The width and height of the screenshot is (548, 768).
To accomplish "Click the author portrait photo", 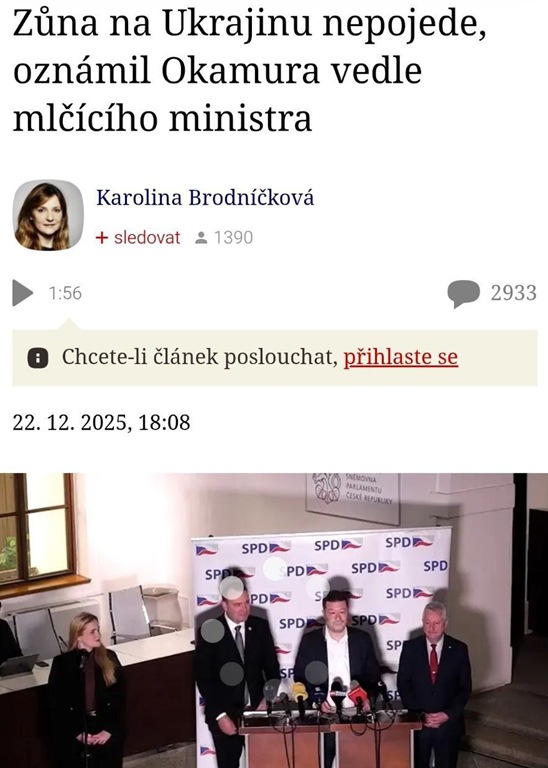I will click(48, 215).
